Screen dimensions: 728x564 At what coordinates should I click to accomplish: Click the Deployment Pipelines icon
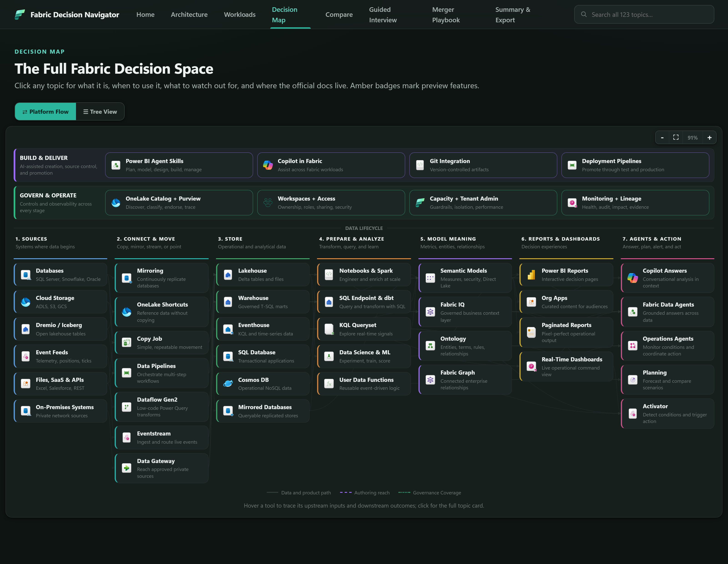click(x=572, y=165)
